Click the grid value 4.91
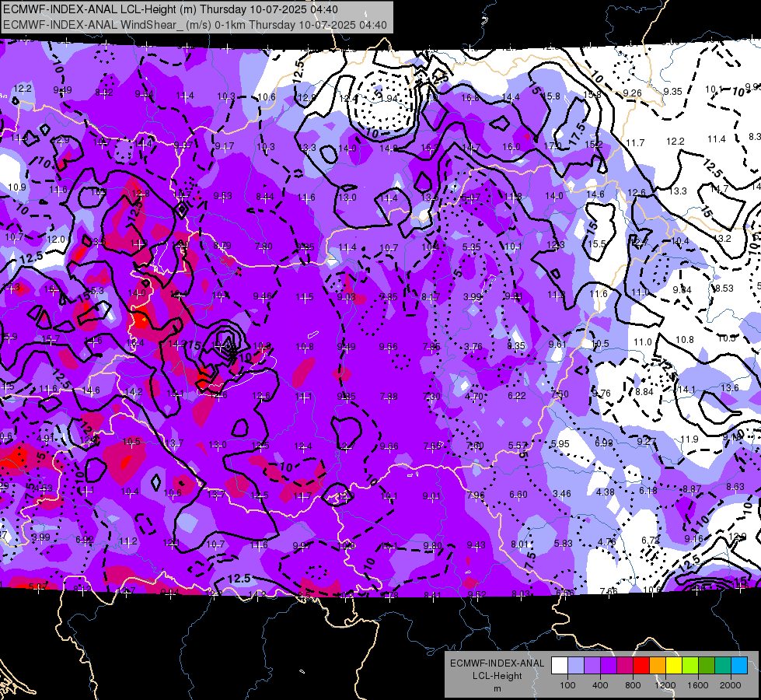 click(46, 438)
